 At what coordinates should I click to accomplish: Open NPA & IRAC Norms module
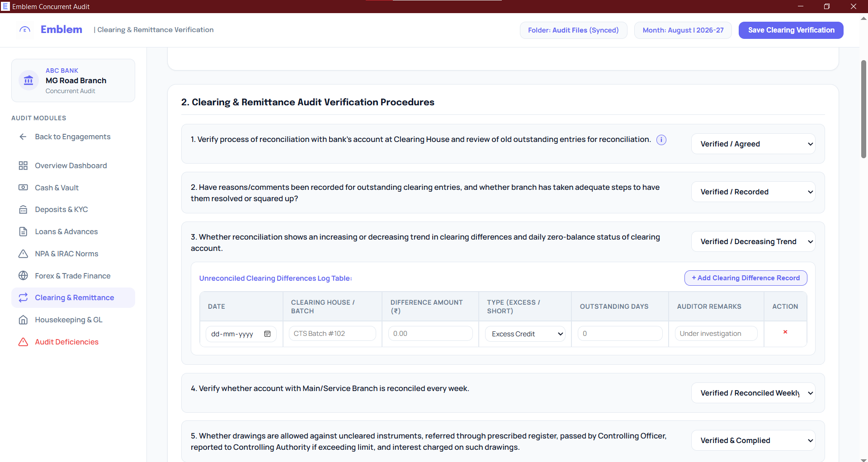(x=73, y=254)
